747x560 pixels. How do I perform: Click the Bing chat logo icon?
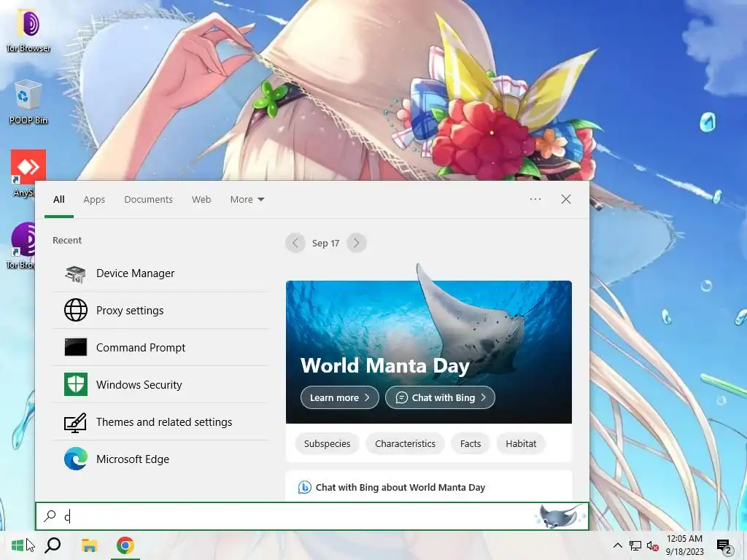[x=304, y=488]
